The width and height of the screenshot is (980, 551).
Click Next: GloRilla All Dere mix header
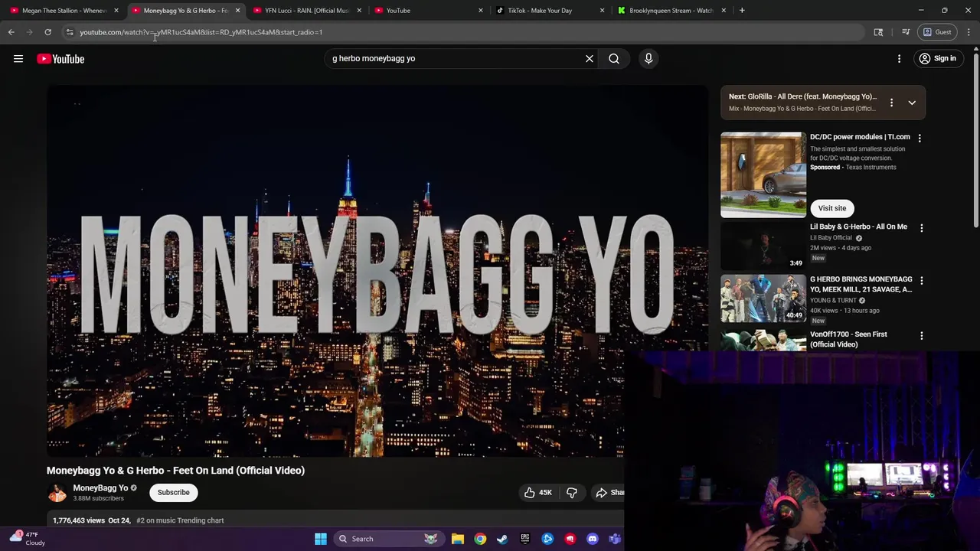(x=802, y=96)
